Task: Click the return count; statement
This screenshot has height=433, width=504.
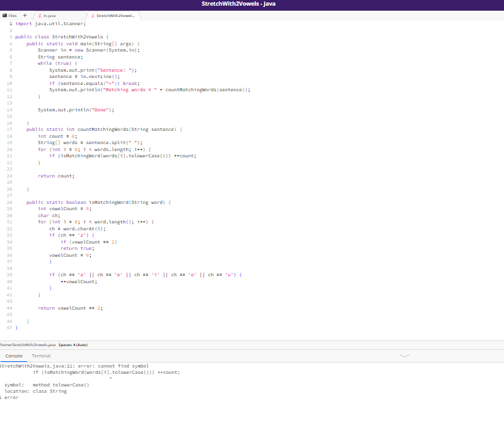Action: coord(56,176)
